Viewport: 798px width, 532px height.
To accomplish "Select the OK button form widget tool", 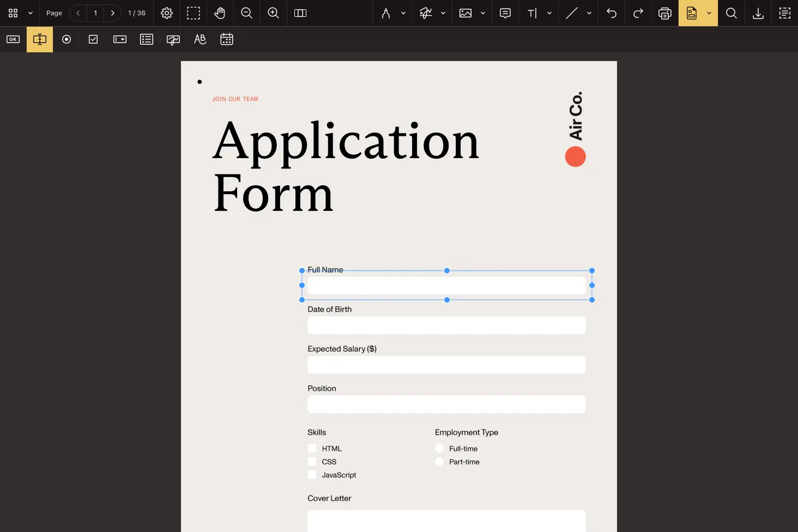I will (x=13, y=39).
